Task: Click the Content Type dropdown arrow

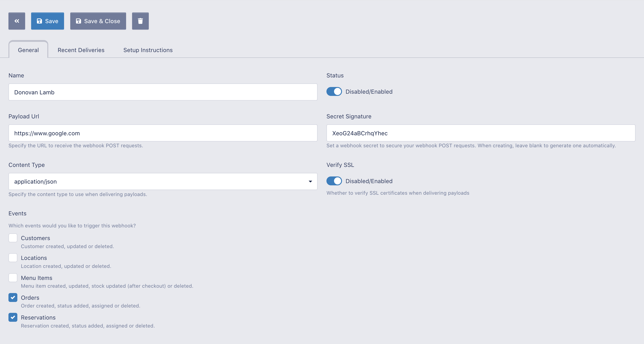Action: 310,181
